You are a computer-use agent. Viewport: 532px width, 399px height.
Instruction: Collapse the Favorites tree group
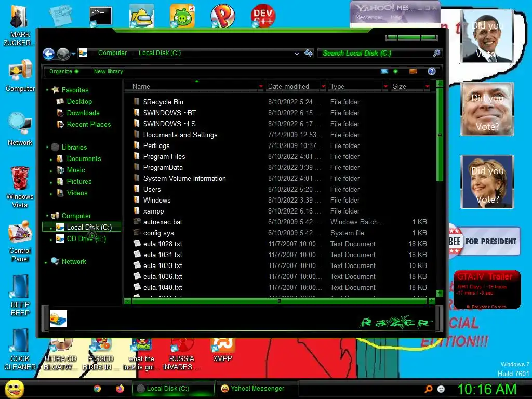tap(47, 90)
